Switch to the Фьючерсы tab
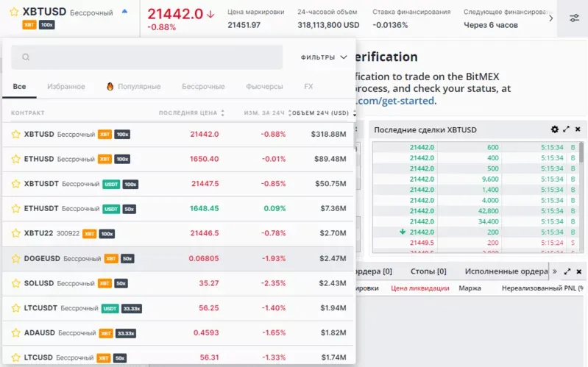Viewport: 588px width, 367px height. tap(264, 87)
